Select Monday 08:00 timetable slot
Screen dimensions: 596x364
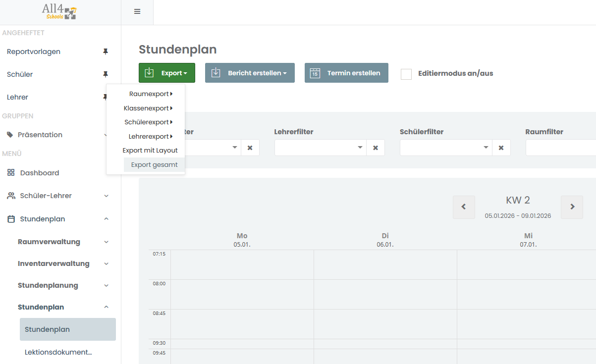242,294
